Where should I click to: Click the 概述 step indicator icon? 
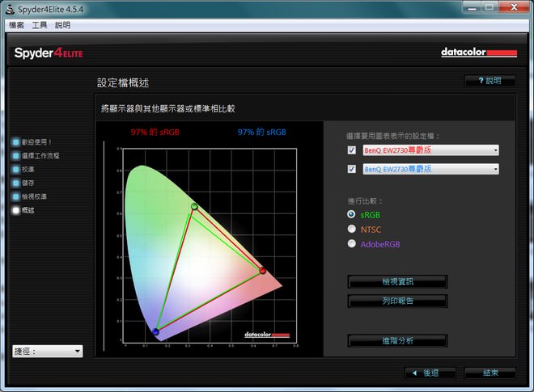coord(16,210)
